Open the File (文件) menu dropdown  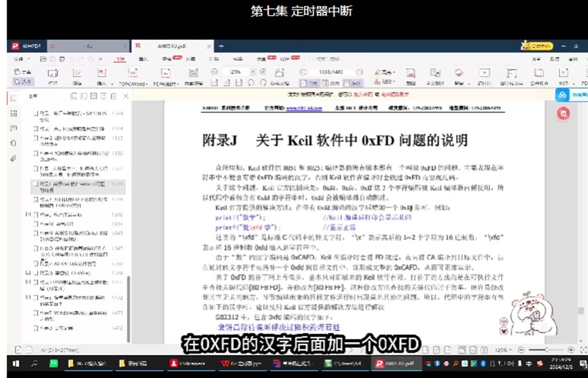point(22,59)
